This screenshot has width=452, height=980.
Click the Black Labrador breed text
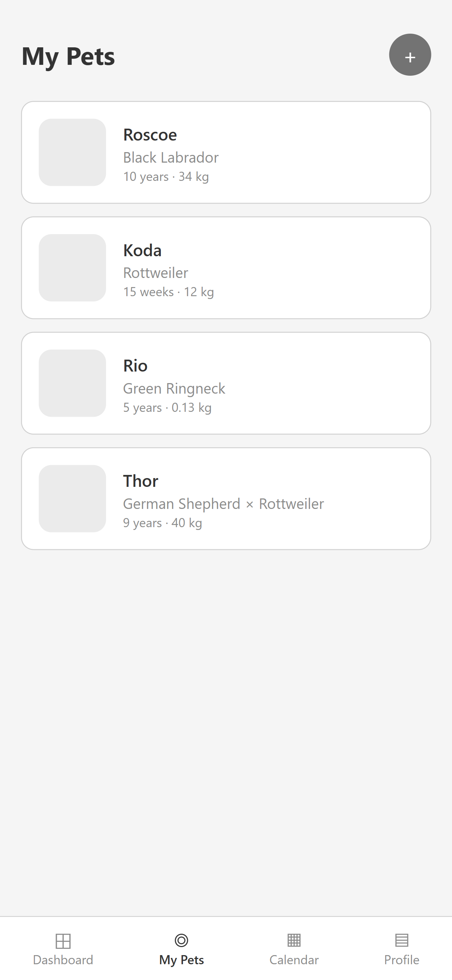(x=171, y=157)
